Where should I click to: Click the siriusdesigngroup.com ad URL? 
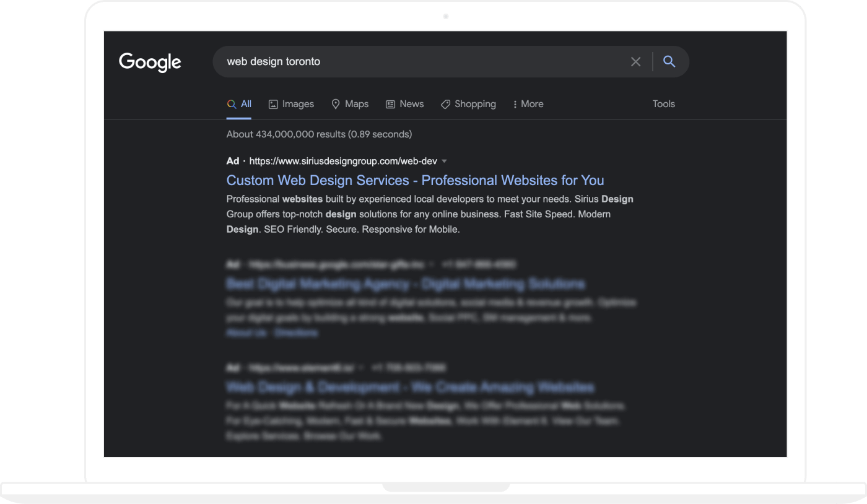[x=342, y=161]
